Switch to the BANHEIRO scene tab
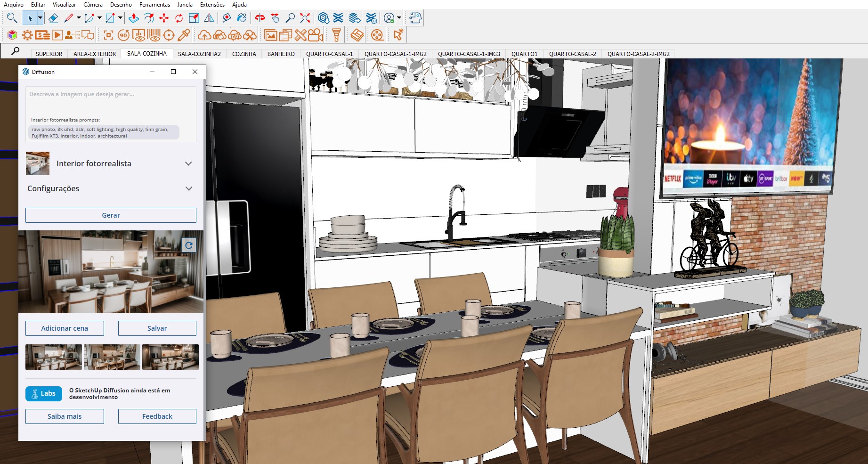This screenshot has height=464, width=868. pos(281,54)
